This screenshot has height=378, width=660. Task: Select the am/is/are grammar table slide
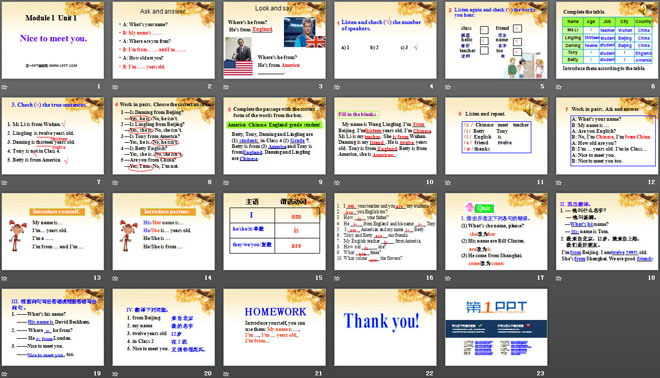[274, 232]
